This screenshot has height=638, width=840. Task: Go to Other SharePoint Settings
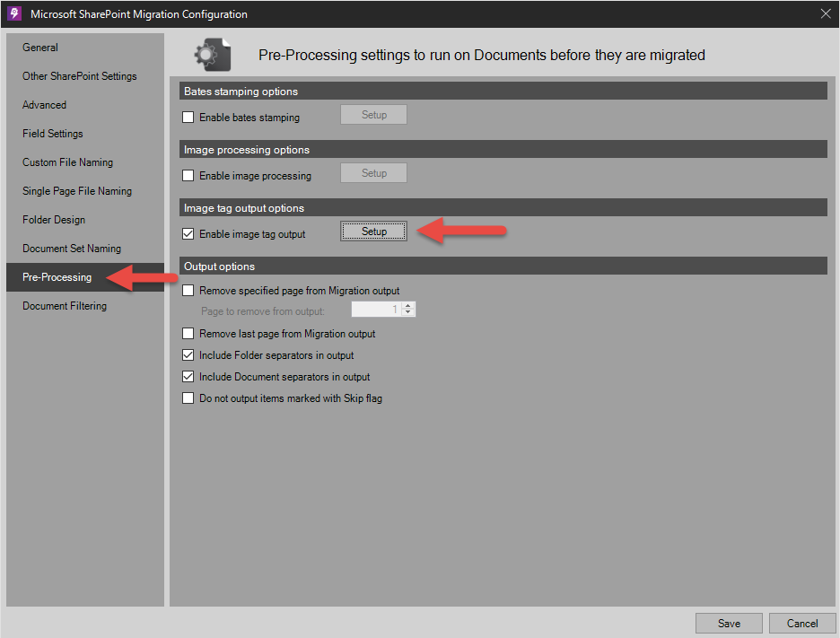85,76
